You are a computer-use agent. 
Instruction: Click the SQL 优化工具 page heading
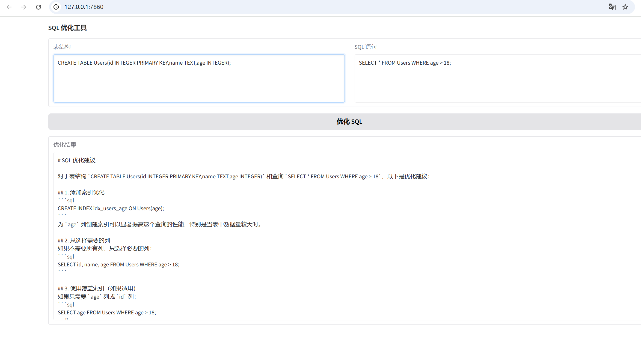67,28
